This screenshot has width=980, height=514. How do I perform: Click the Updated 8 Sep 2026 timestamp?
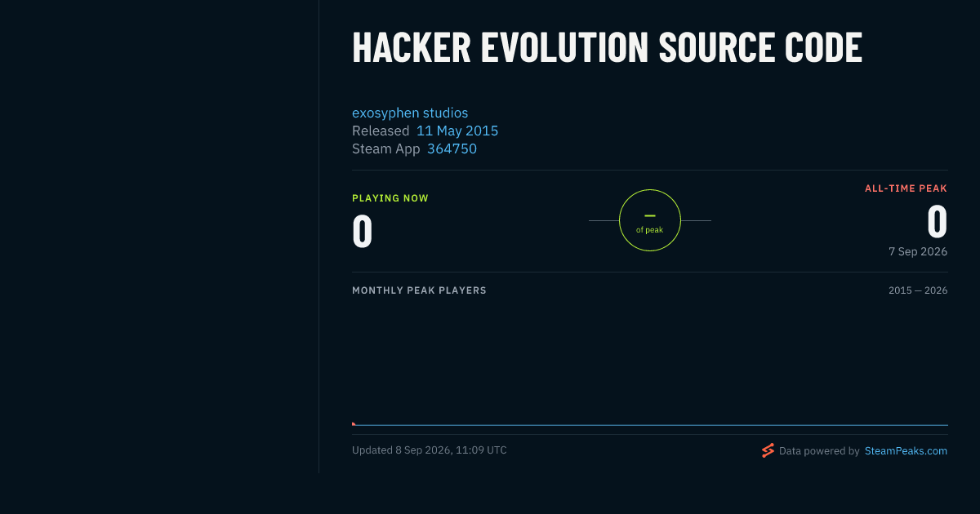pos(430,450)
